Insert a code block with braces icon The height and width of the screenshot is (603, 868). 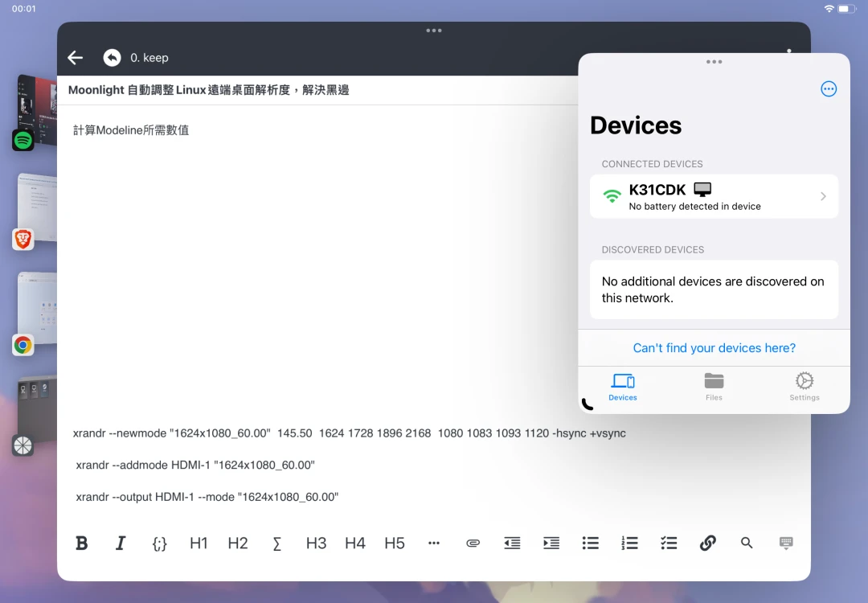pyautogui.click(x=159, y=544)
